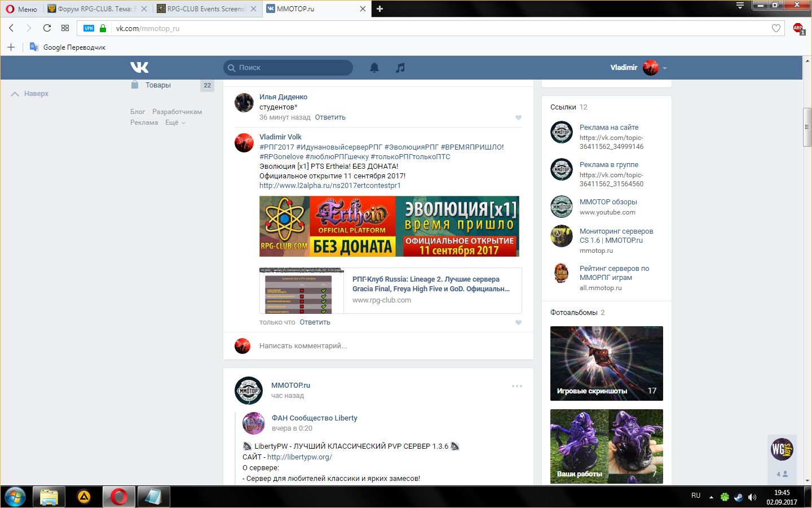The width and height of the screenshot is (812, 508).
Task: Open Игровые скриншоты album
Action: coord(607,364)
